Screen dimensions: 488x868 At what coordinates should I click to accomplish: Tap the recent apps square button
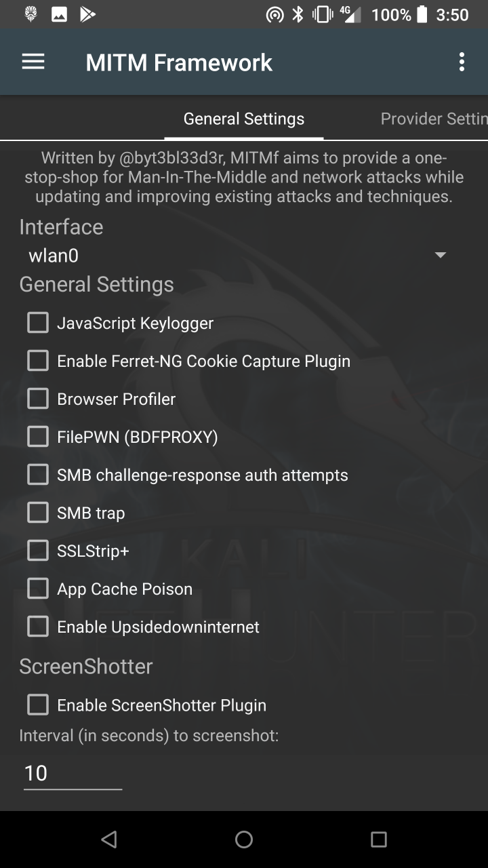coord(379,840)
